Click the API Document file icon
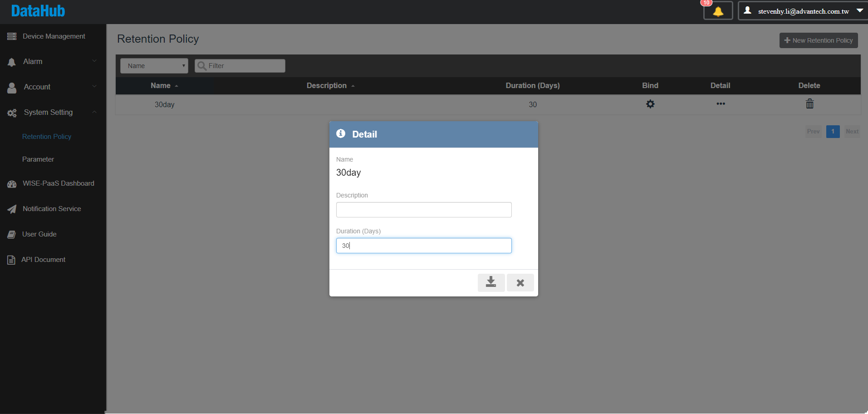868x414 pixels. pyautogui.click(x=11, y=260)
